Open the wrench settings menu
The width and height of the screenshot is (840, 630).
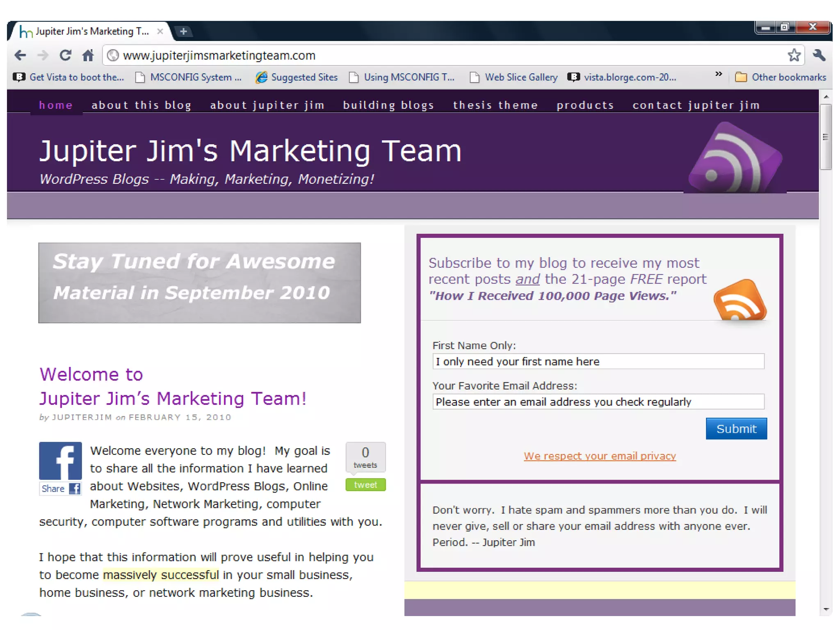(x=819, y=55)
